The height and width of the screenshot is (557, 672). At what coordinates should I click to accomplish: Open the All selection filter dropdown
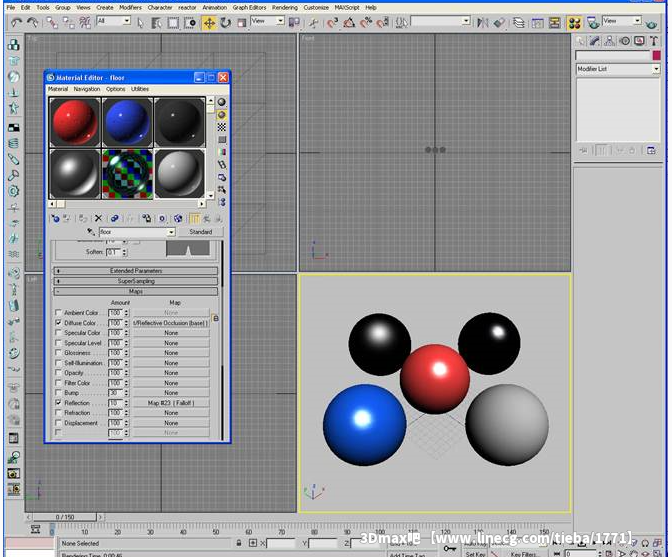(x=127, y=21)
